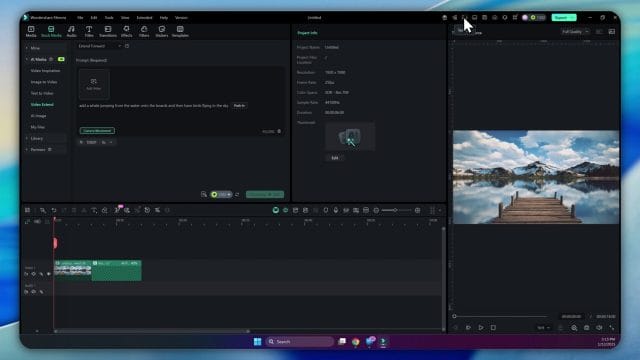Select Text to Video in sidebar

[x=42, y=93]
